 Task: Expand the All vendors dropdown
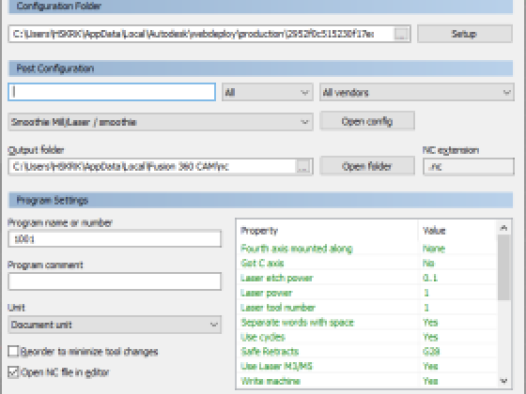click(x=417, y=92)
